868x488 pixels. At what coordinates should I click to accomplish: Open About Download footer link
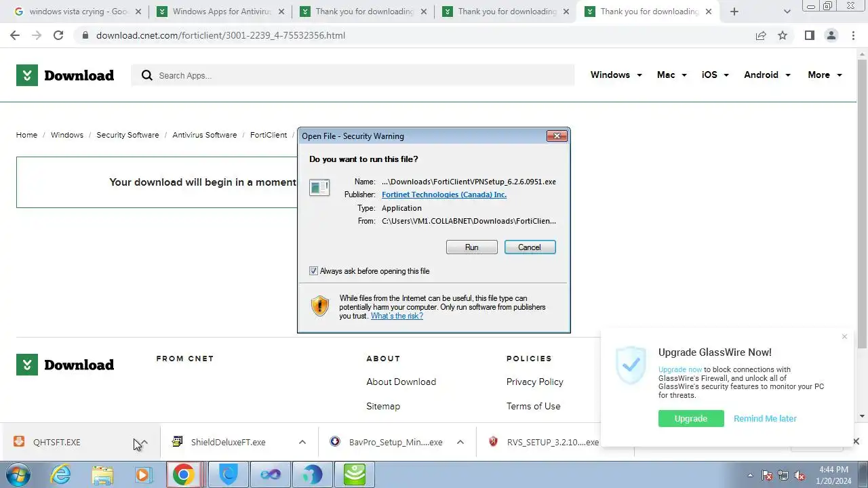[401, 382]
